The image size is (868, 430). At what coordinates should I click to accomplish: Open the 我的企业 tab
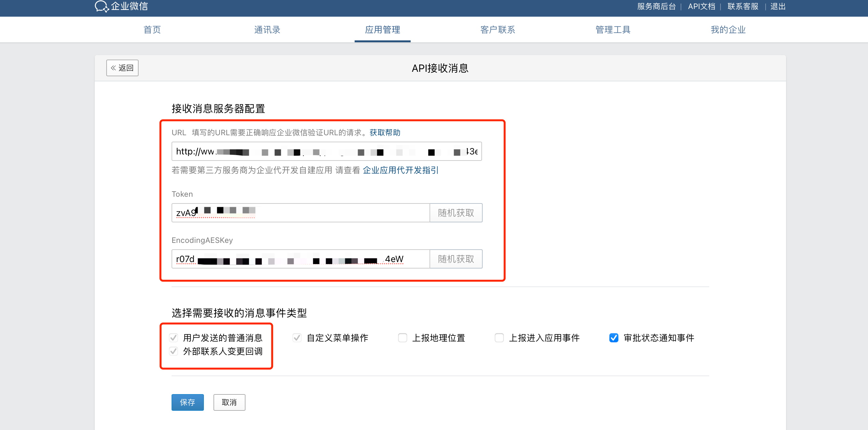[x=728, y=30]
